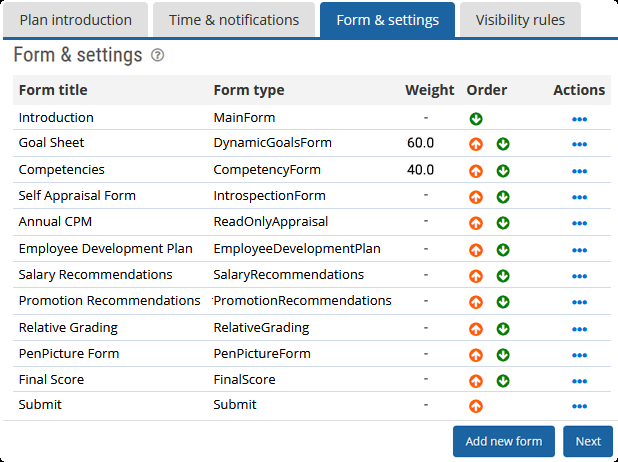Select the Form & settings tab
Image resolution: width=618 pixels, height=462 pixels.
coord(387,20)
